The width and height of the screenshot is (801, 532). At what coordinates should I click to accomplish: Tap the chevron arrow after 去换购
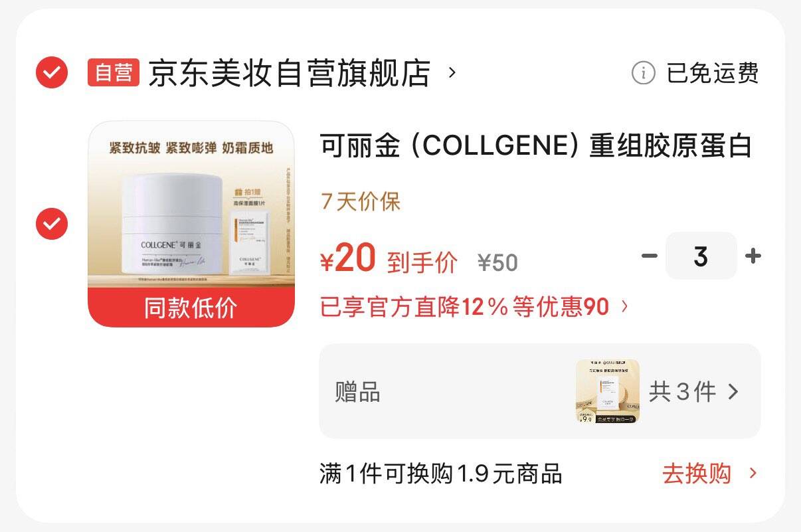753,474
